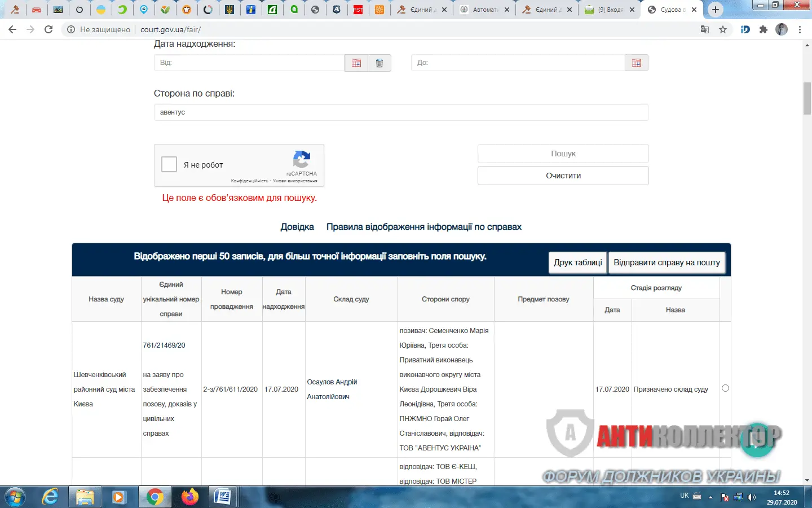Open 'Правила відображення інформації по справах' link
Image resolution: width=812 pixels, height=508 pixels.
click(423, 227)
